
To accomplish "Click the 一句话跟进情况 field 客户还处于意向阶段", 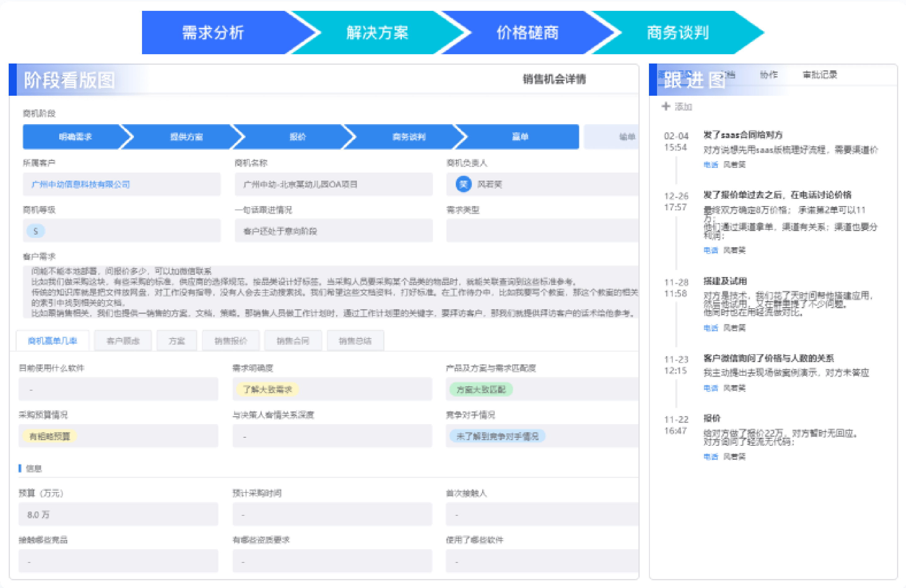I will pos(333,231).
